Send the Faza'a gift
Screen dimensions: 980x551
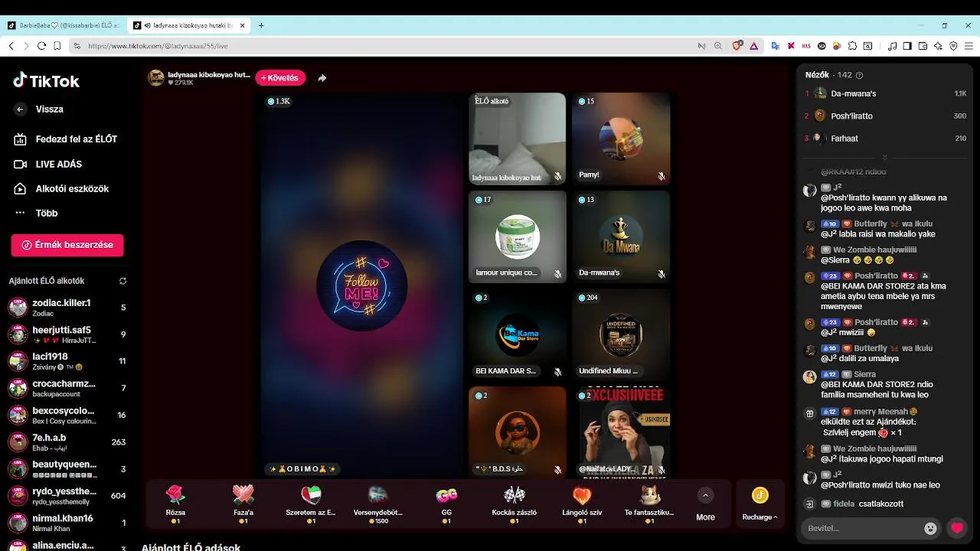tap(243, 504)
